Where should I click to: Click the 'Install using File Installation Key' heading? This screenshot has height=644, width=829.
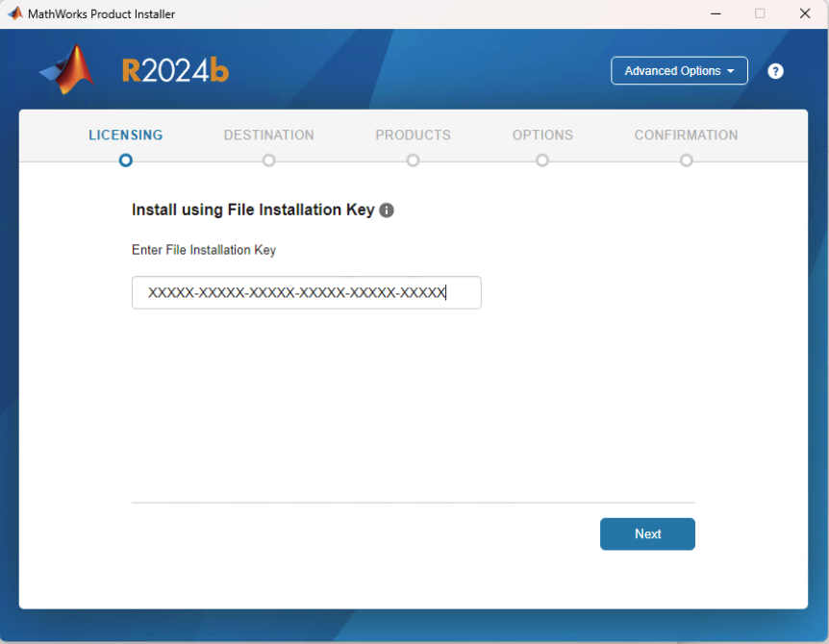tap(253, 210)
